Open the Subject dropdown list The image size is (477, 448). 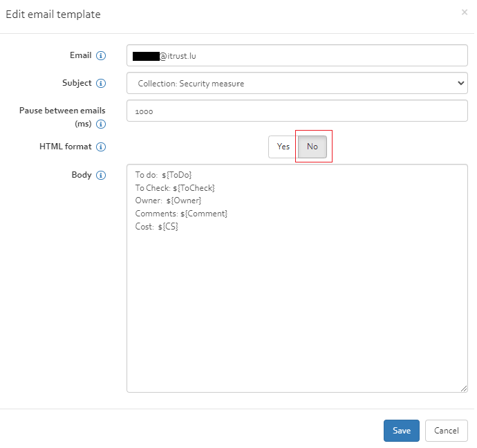pos(297,83)
